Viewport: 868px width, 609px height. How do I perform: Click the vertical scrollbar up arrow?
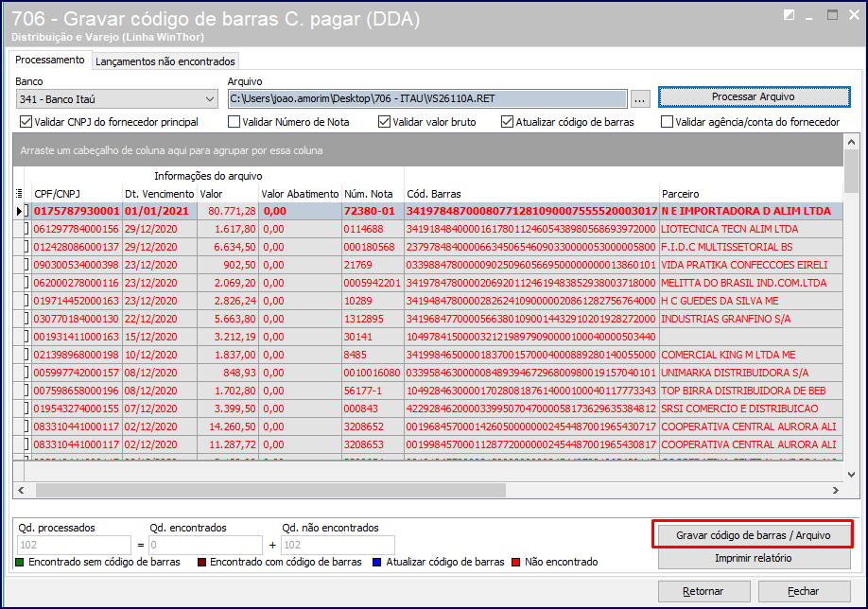click(x=851, y=142)
